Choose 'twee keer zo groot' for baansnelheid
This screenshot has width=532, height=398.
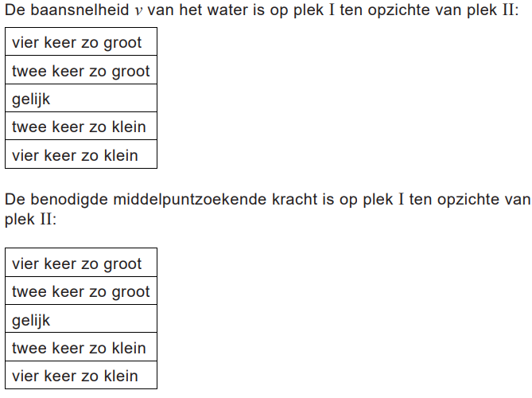coord(80,71)
